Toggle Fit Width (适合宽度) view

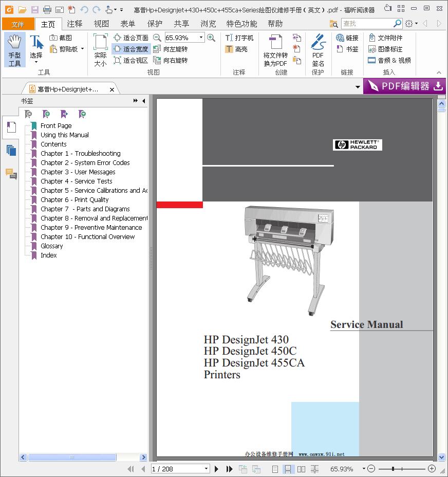pyautogui.click(x=131, y=49)
